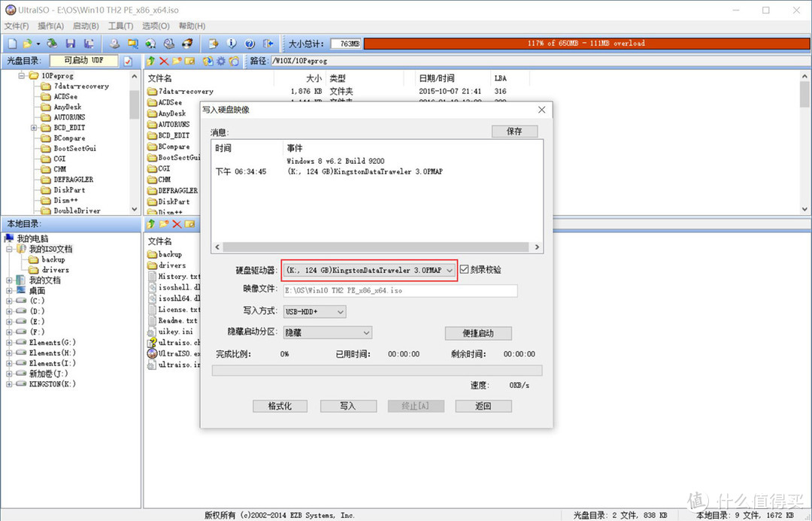Click the image tree vertical scrollbar

click(x=135, y=143)
